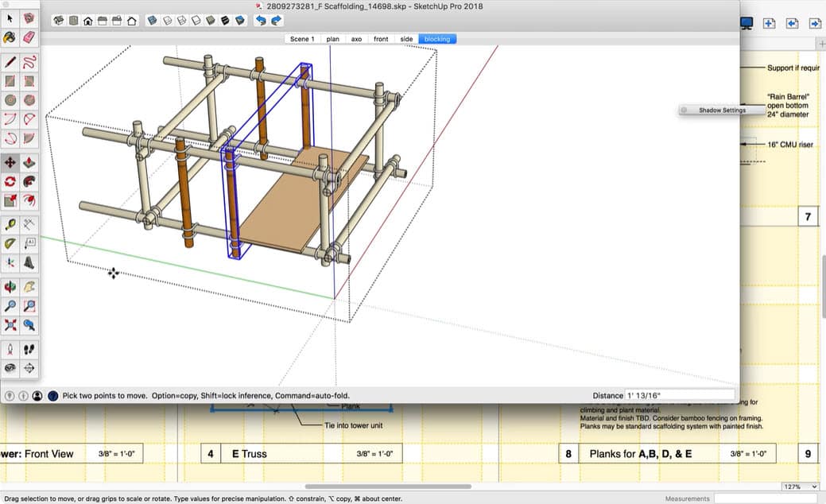Select the Freehand tool
Screen dimensions: 826x504
pos(29,62)
